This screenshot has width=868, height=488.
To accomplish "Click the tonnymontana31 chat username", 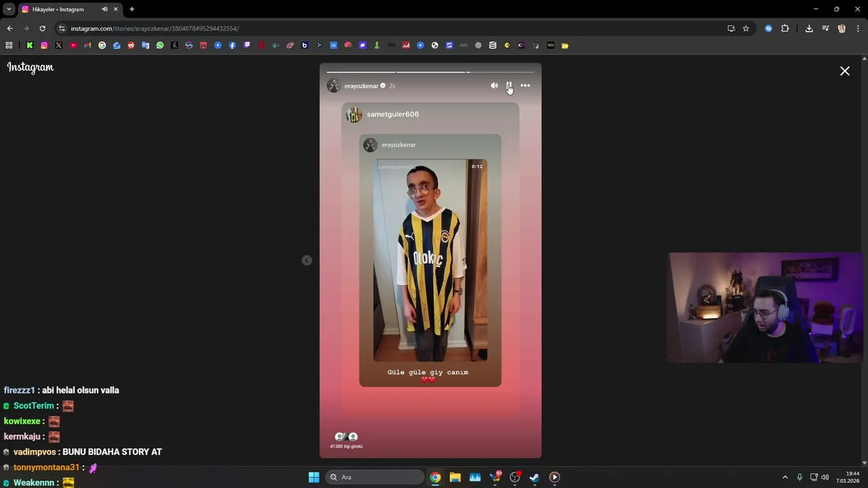I will click(x=46, y=468).
